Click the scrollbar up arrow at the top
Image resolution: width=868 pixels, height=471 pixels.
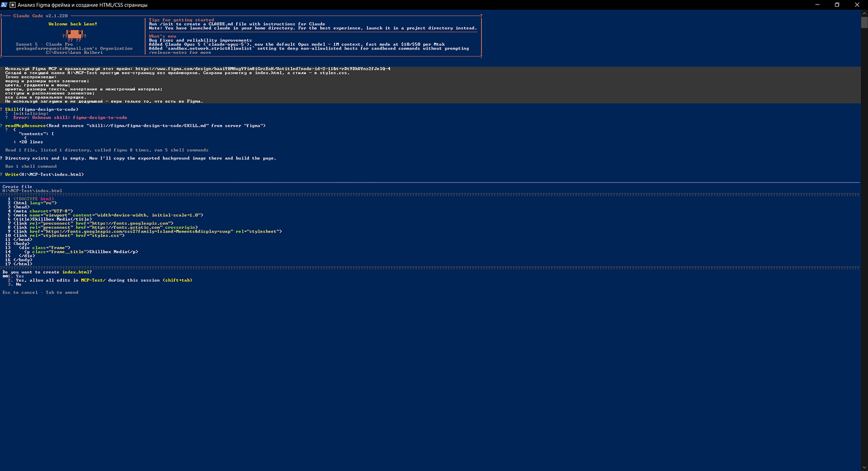pos(864,13)
